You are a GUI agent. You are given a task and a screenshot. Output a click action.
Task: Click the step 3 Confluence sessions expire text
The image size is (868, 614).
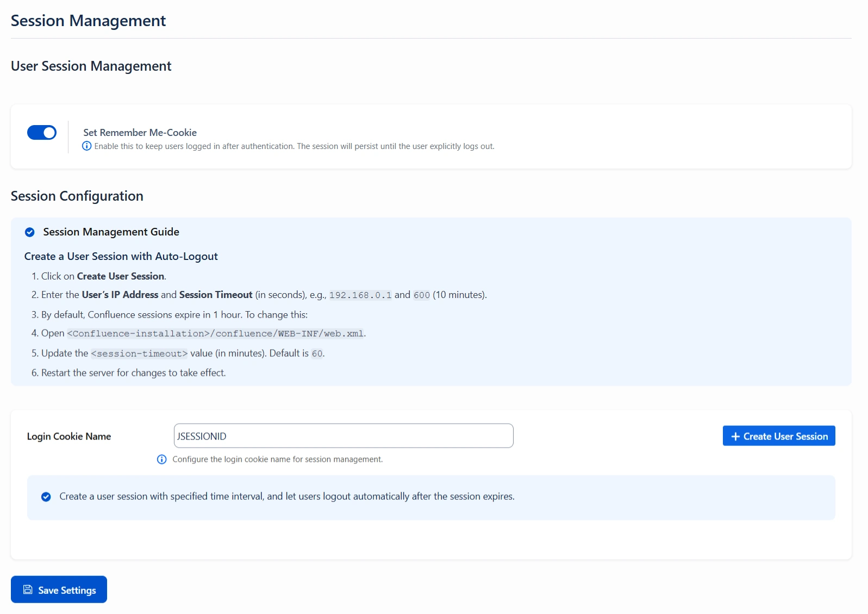[174, 315]
